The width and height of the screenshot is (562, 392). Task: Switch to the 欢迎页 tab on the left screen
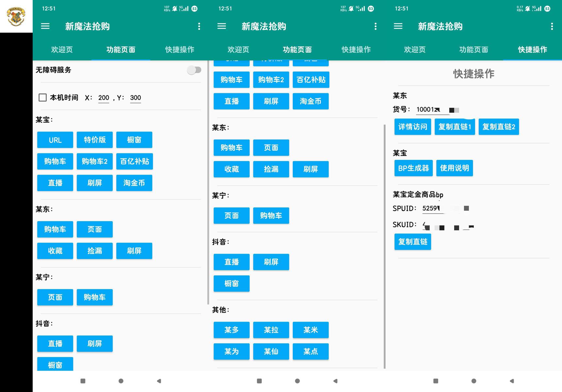[62, 50]
